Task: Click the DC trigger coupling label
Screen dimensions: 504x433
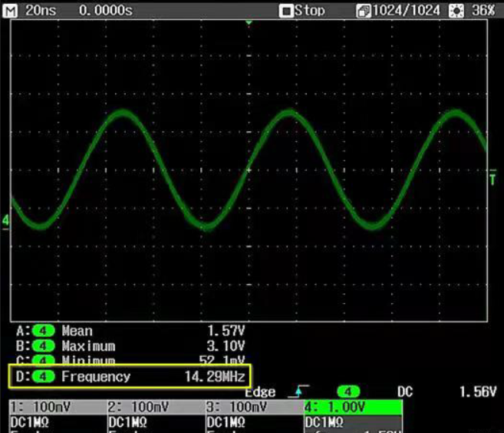Action: coord(405,392)
